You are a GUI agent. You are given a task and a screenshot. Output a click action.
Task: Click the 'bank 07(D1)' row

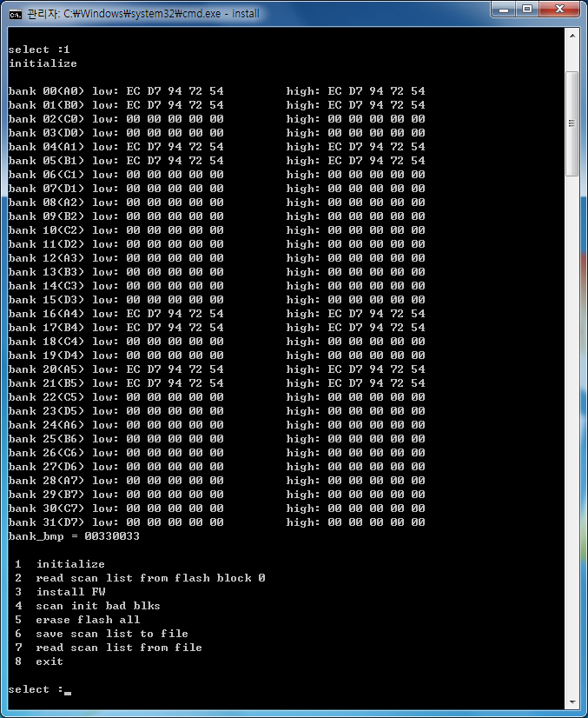click(x=216, y=189)
